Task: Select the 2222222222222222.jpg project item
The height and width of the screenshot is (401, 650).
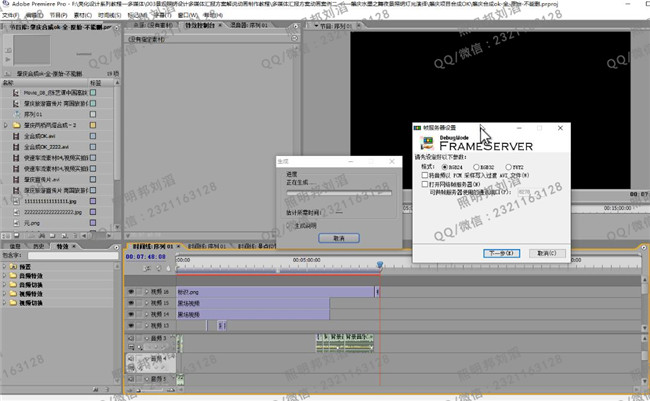Action: click(53, 212)
